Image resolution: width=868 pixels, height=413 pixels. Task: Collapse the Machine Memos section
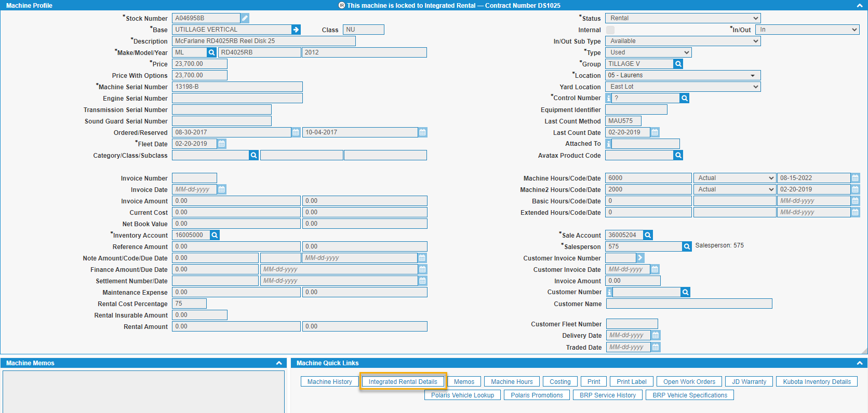click(279, 363)
